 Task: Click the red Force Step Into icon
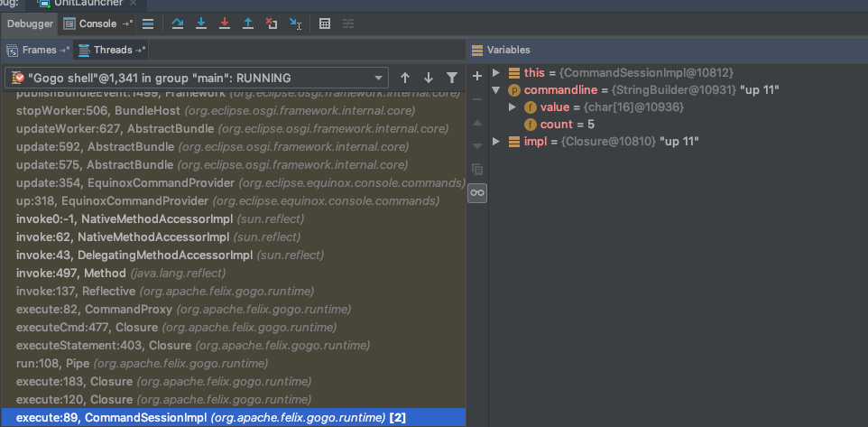click(x=224, y=24)
